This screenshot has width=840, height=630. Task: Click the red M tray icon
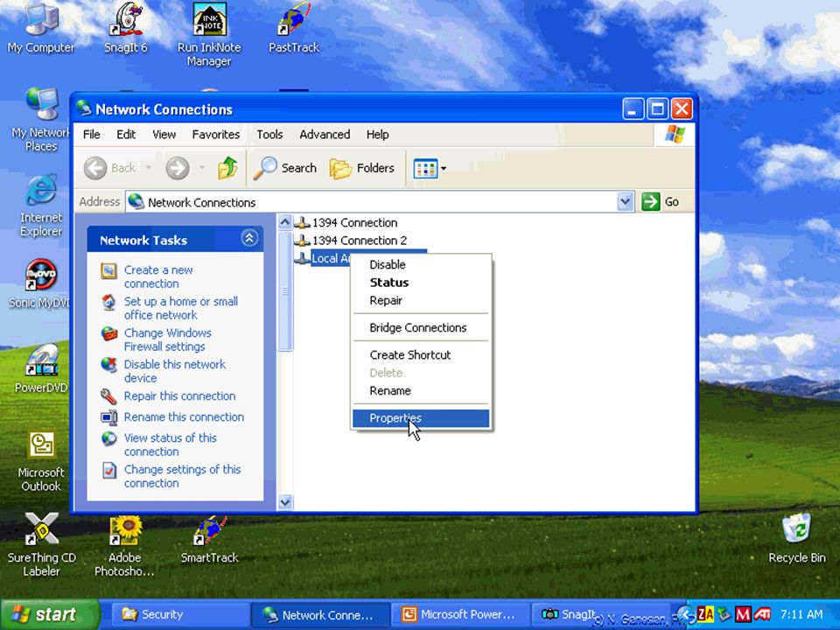coord(743,614)
